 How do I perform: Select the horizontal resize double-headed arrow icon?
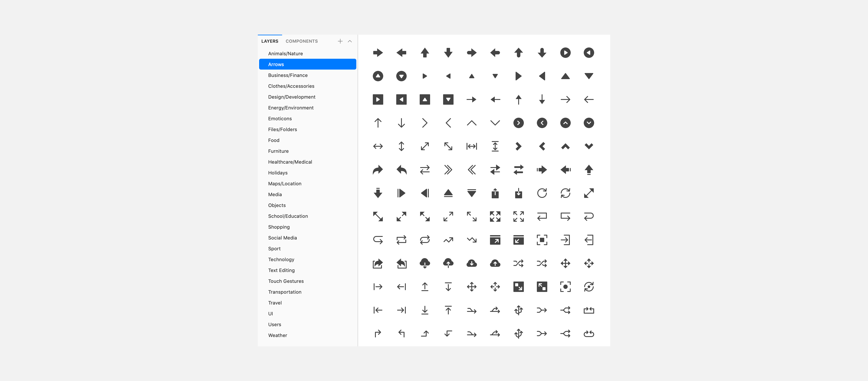click(378, 147)
